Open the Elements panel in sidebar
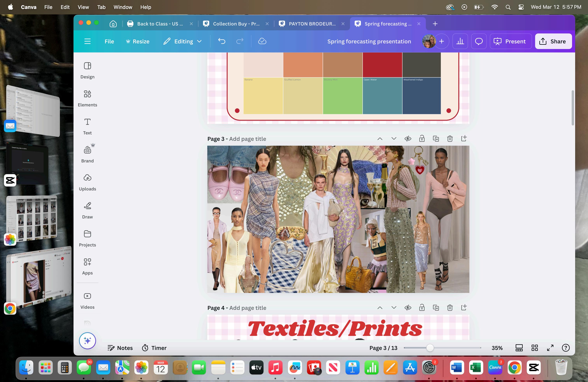The image size is (588, 382). [87, 98]
